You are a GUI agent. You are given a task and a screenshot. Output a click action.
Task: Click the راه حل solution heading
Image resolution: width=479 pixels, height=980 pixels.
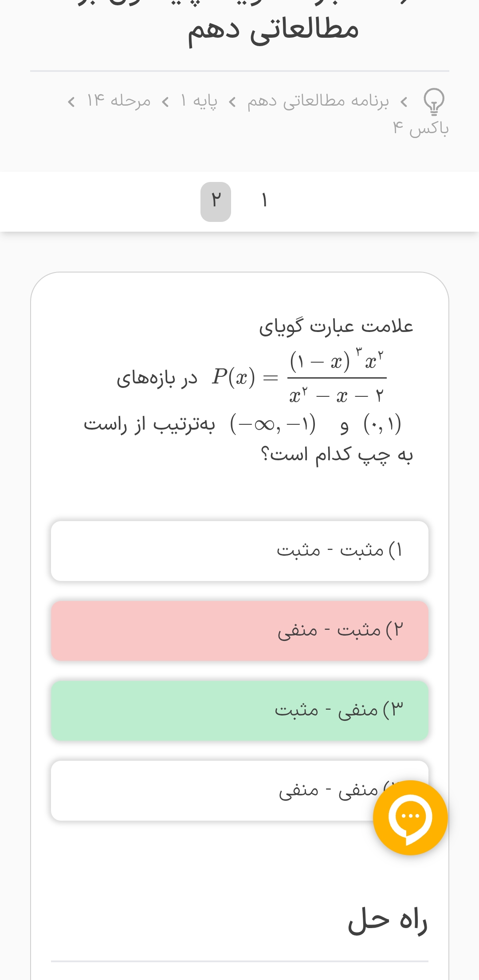[387, 921]
